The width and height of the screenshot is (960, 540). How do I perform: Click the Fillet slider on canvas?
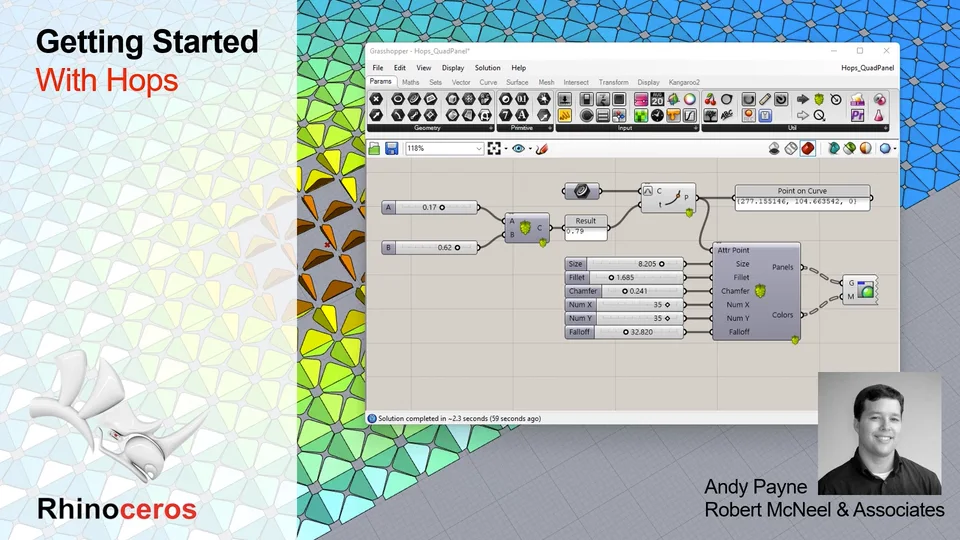(624, 277)
